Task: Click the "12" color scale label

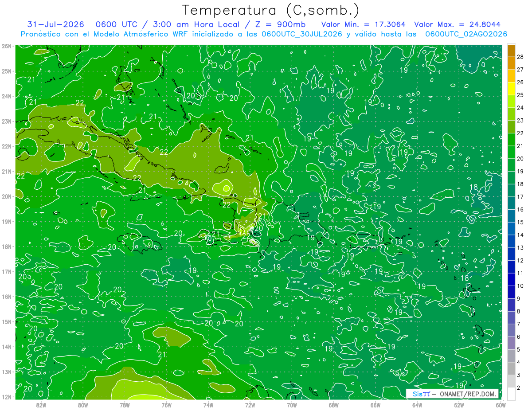Action: [x=520, y=261]
